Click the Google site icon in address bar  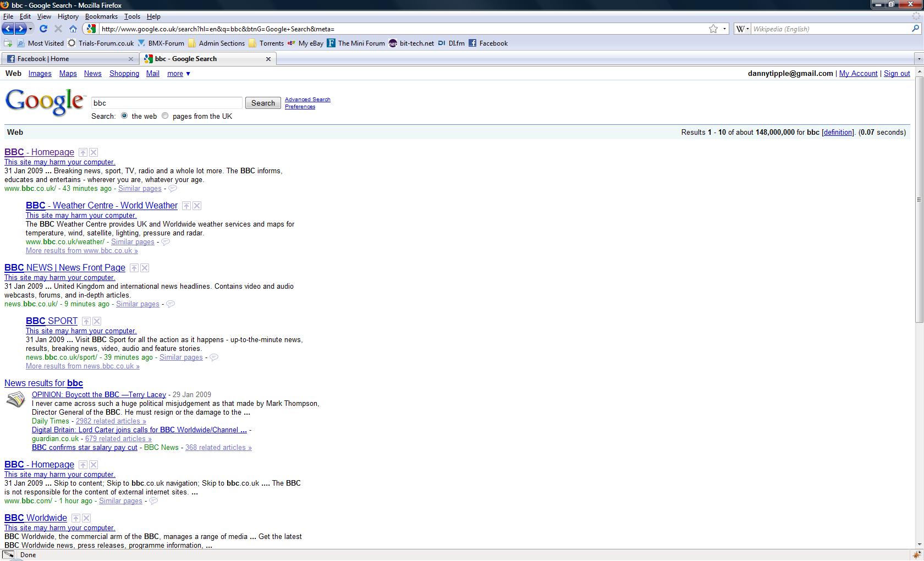click(92, 29)
